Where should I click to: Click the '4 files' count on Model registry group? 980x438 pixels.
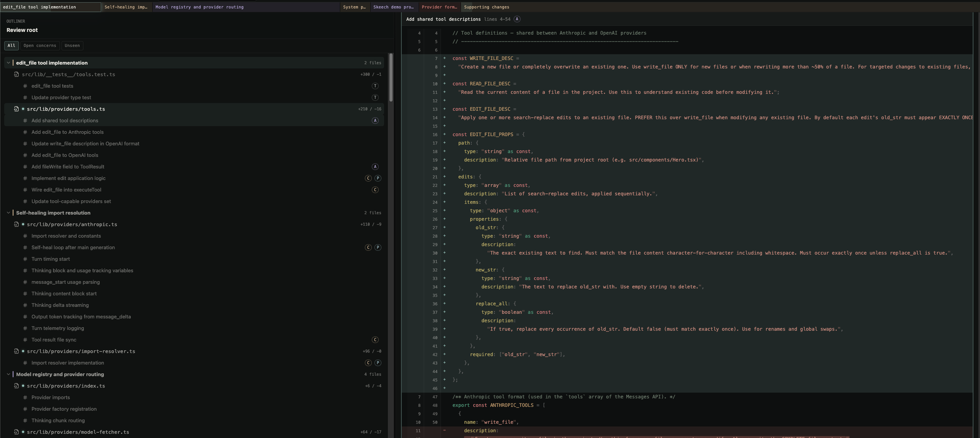coord(373,374)
